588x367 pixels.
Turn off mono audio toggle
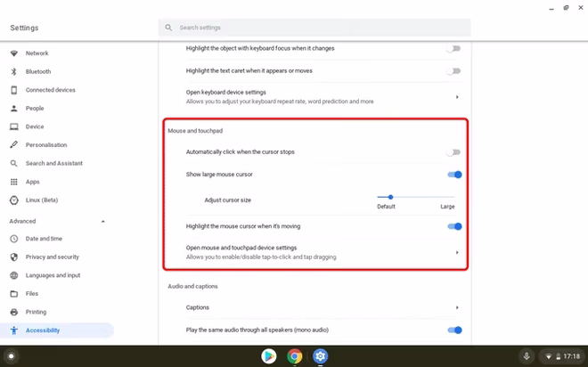[454, 330]
